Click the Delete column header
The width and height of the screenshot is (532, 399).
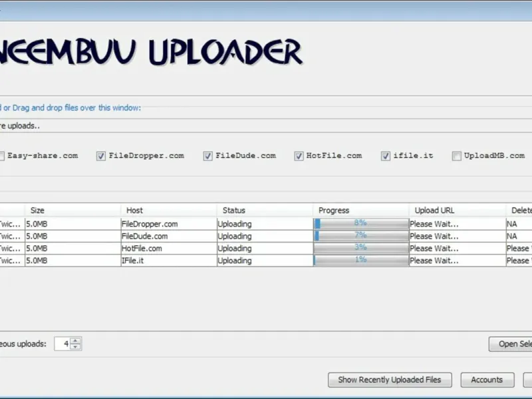519,210
